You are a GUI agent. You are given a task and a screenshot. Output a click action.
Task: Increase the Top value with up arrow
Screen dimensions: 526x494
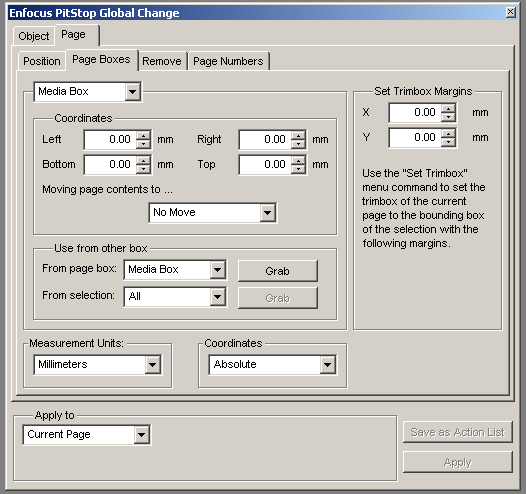tap(298, 161)
